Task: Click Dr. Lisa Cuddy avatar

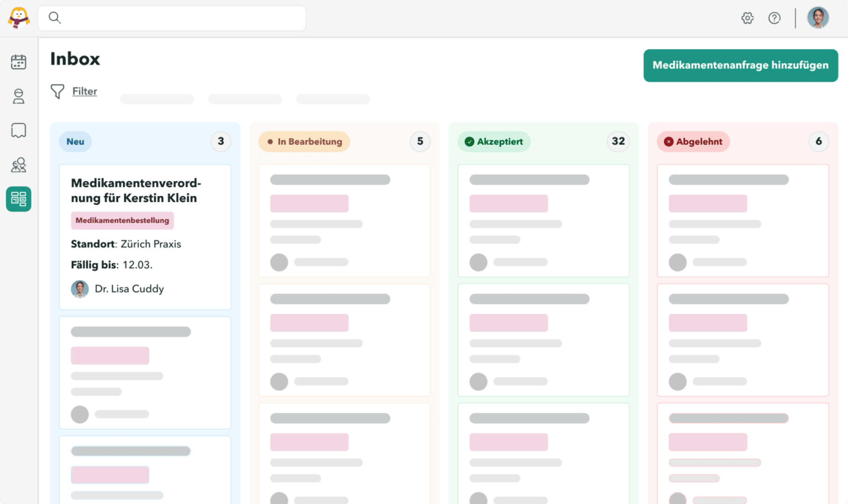Action: coord(80,289)
